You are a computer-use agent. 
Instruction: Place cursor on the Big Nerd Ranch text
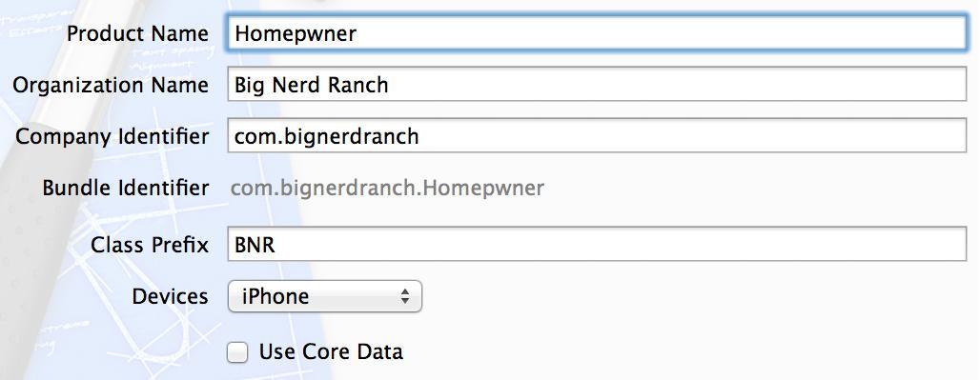[311, 85]
